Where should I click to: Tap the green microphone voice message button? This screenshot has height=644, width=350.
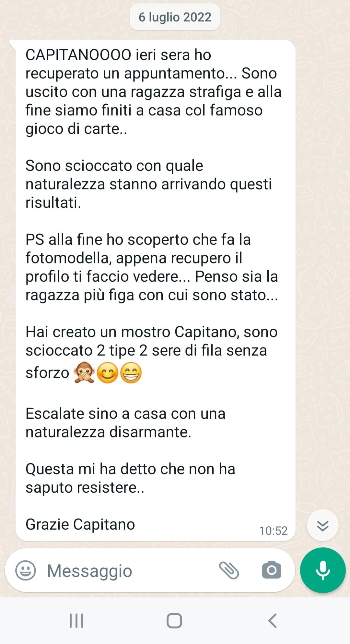click(x=323, y=570)
